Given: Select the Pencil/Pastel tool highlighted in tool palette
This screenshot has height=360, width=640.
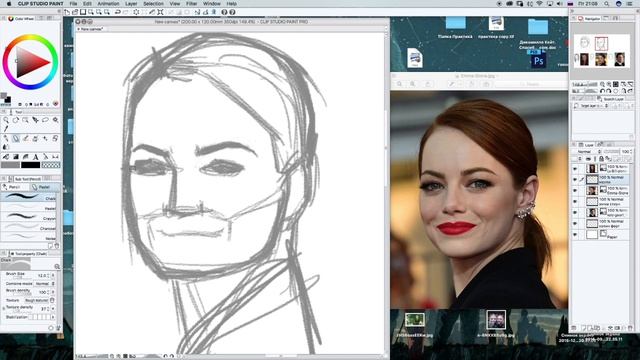Looking at the screenshot, I should click(16, 138).
